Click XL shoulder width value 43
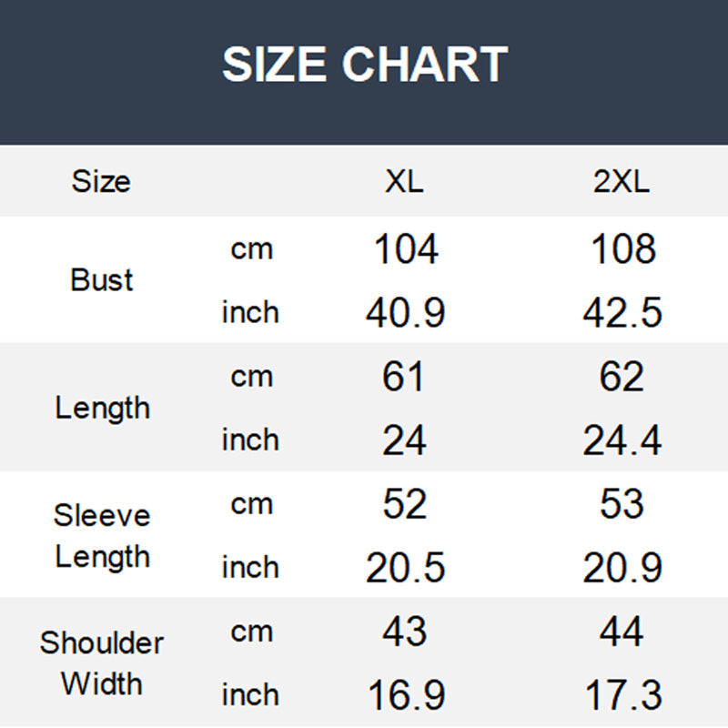728x728 pixels. [405, 632]
